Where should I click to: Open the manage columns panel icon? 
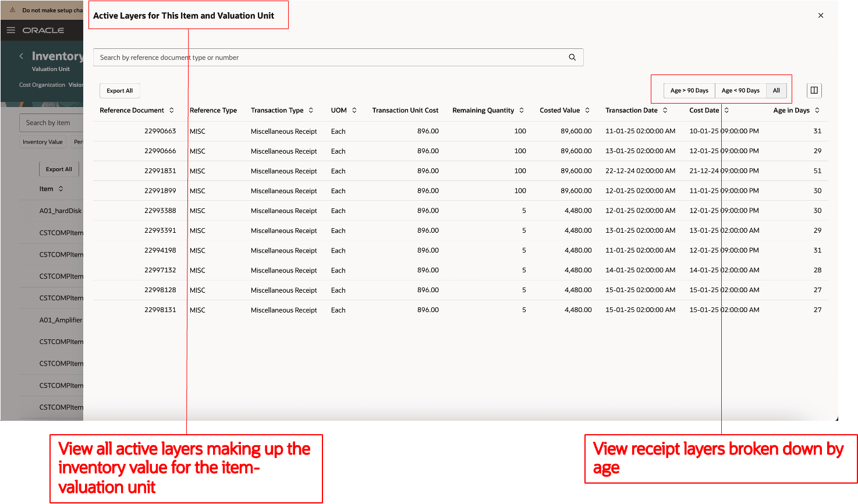814,90
